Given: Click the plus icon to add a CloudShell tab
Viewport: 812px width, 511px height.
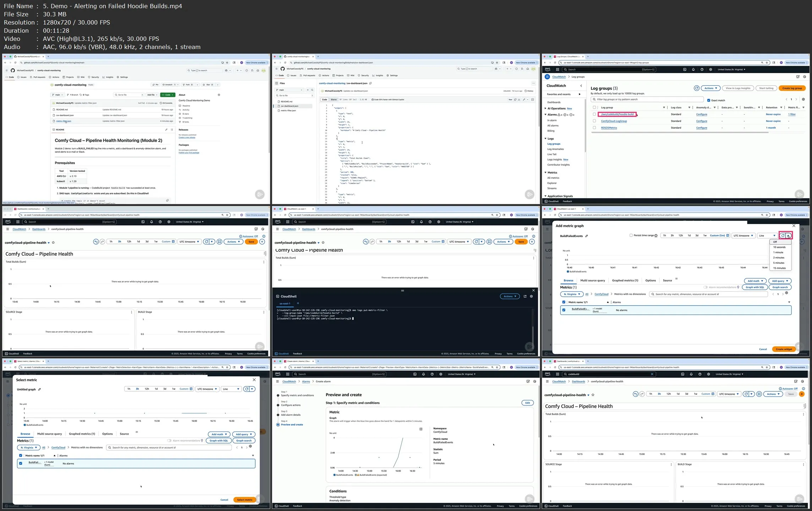Looking at the screenshot, I should point(298,303).
